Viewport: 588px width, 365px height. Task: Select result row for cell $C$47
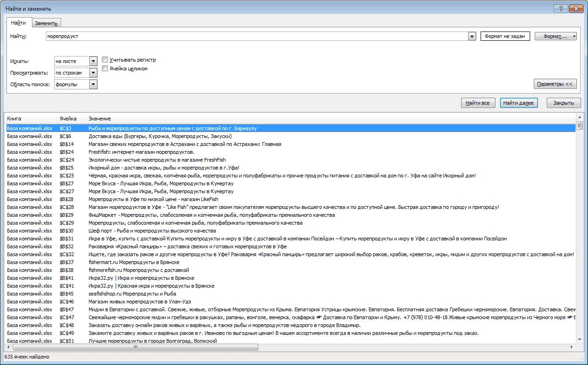pos(290,317)
